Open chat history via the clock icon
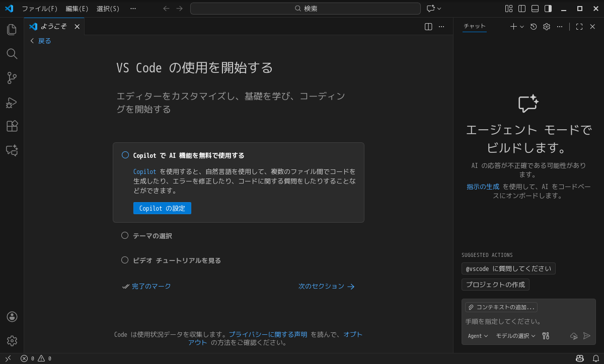Viewport: 604px width, 364px height. 534,26
